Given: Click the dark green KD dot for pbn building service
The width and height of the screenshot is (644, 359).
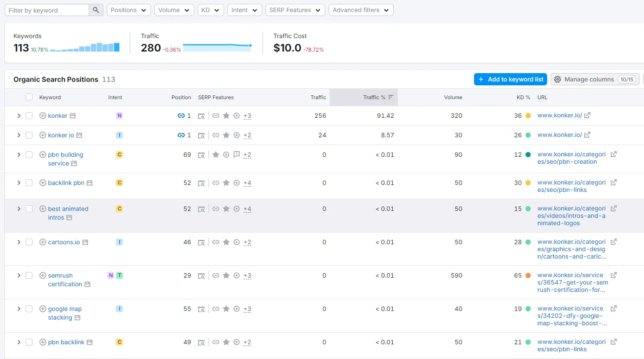Looking at the screenshot, I should tap(528, 155).
